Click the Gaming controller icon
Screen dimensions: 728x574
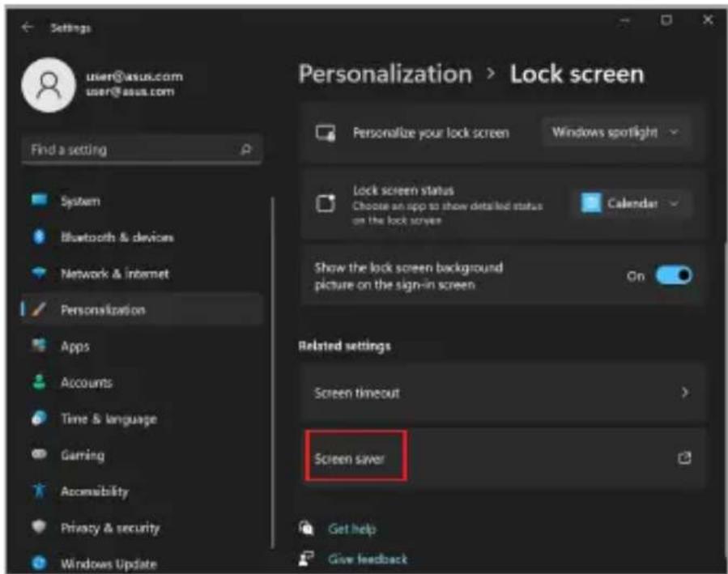(39, 454)
